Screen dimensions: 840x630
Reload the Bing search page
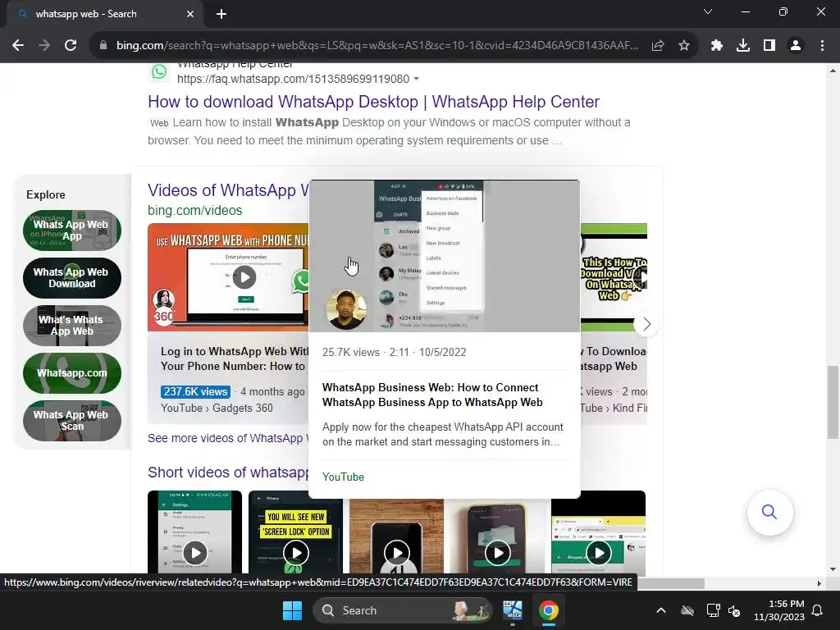[x=71, y=46]
